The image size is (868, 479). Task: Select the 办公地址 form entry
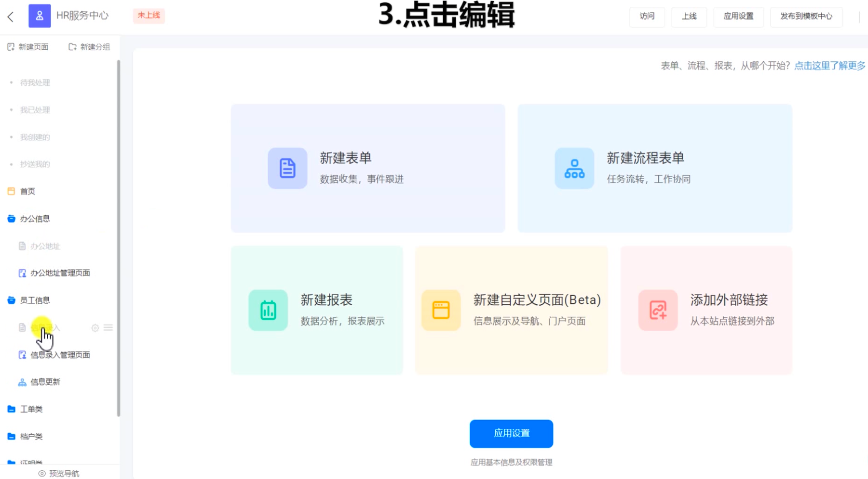pyautogui.click(x=45, y=246)
